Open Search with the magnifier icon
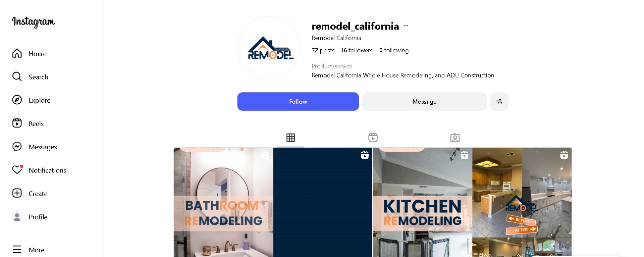Screen dimensions: 644x257 [17, 76]
